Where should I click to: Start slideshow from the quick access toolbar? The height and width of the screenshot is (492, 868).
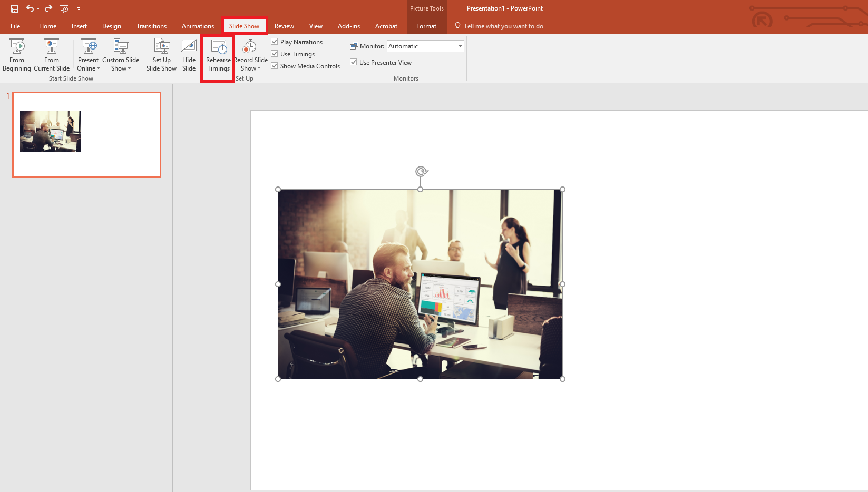pyautogui.click(x=64, y=9)
